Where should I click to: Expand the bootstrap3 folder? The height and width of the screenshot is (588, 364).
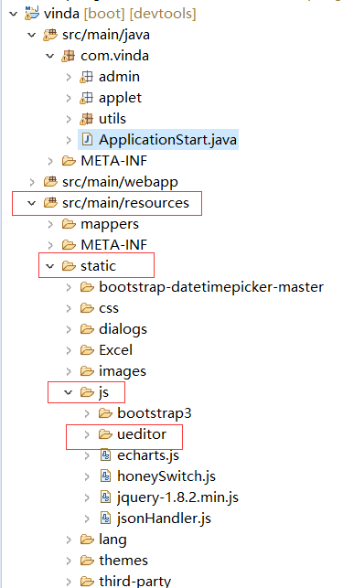[x=87, y=413]
